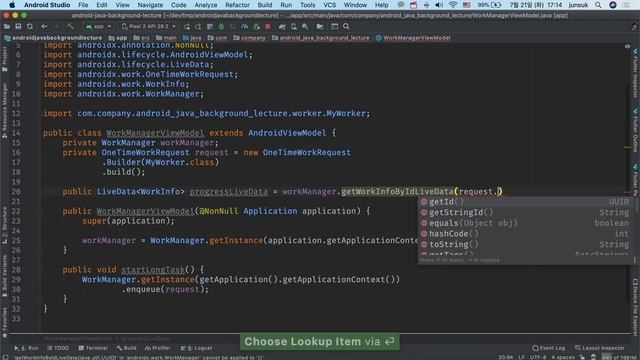640x360 pixels.
Task: Click the red Stop icon
Action: point(268,27)
